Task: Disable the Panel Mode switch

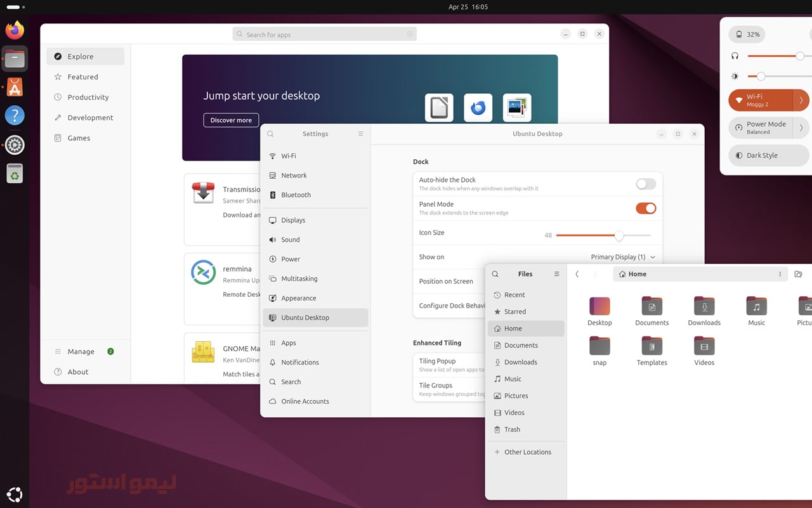Action: pyautogui.click(x=646, y=208)
